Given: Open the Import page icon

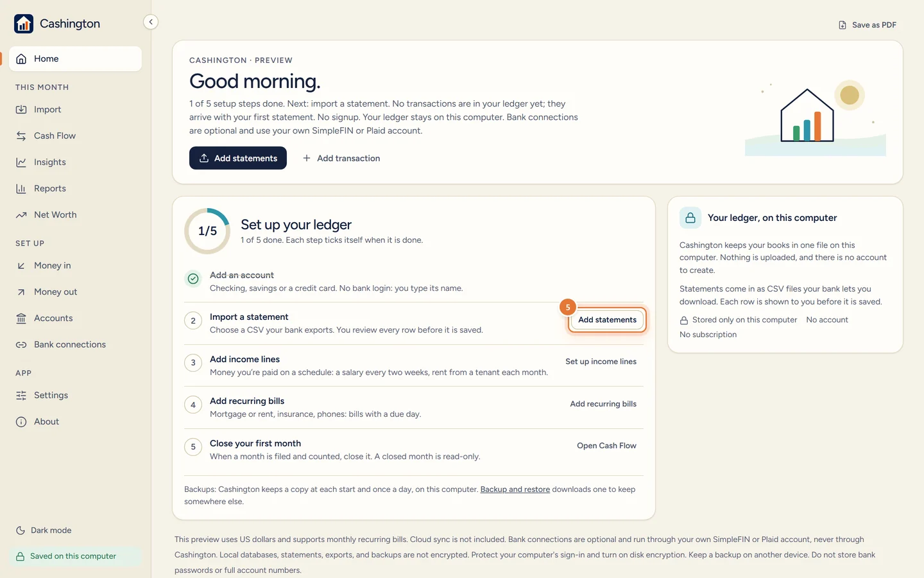Looking at the screenshot, I should 21,110.
